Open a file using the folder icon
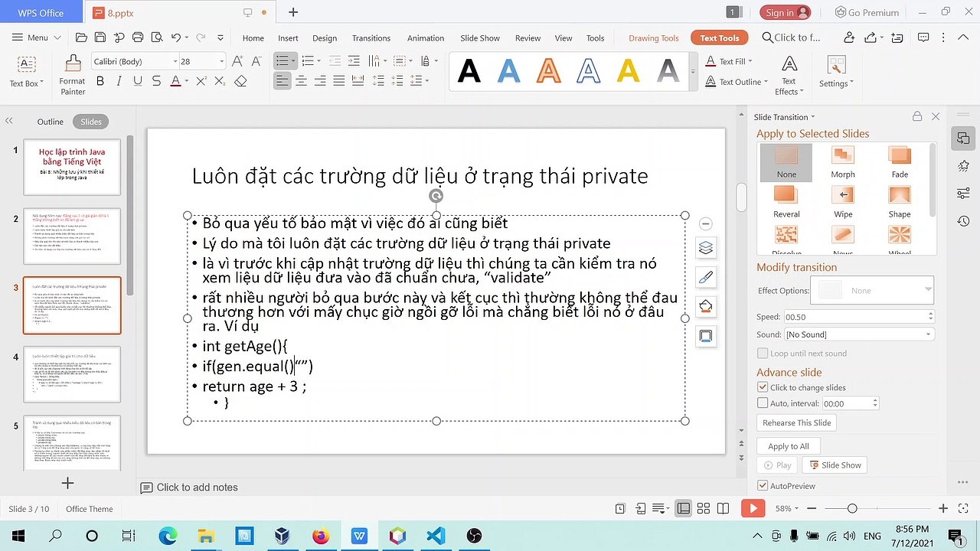This screenshot has height=551, width=980. [x=81, y=37]
